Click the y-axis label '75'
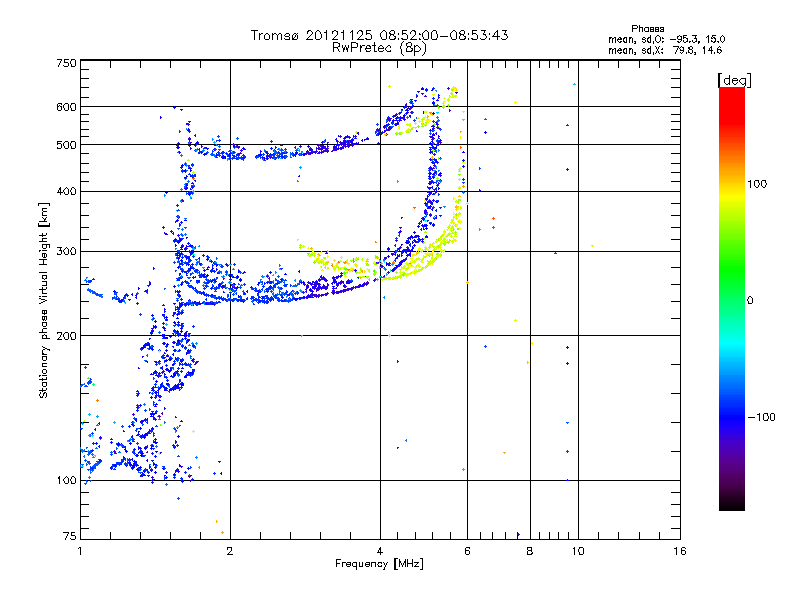Image resolution: width=800 pixels, height=600 pixels. [x=70, y=536]
